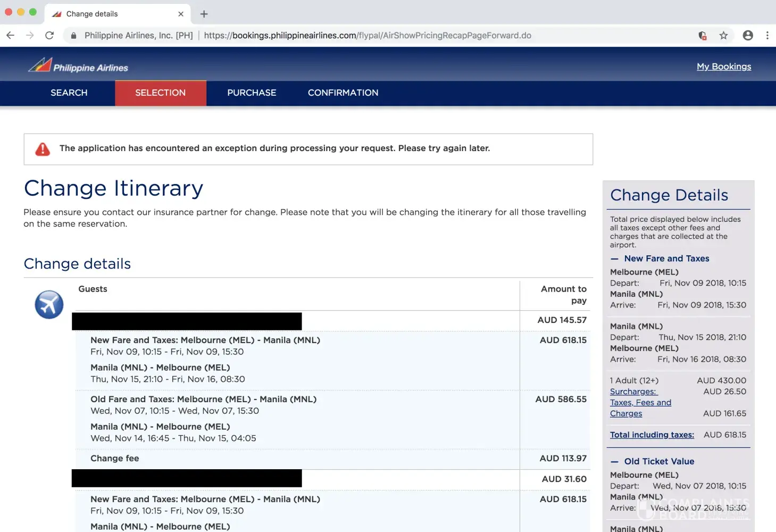Close the Change details tab
The image size is (776, 532).
point(181,14)
